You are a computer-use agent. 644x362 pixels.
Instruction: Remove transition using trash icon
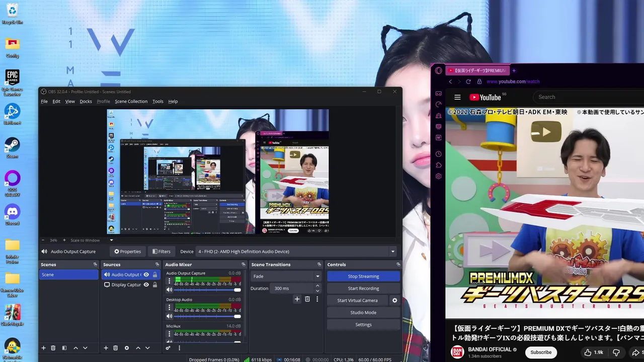(307, 299)
